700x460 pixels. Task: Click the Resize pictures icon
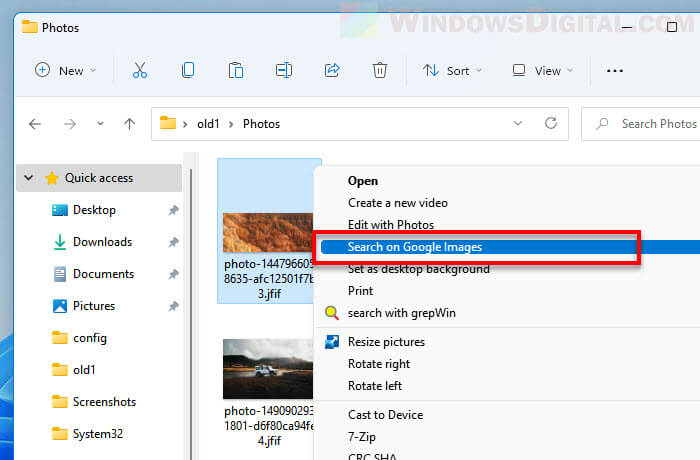point(332,342)
